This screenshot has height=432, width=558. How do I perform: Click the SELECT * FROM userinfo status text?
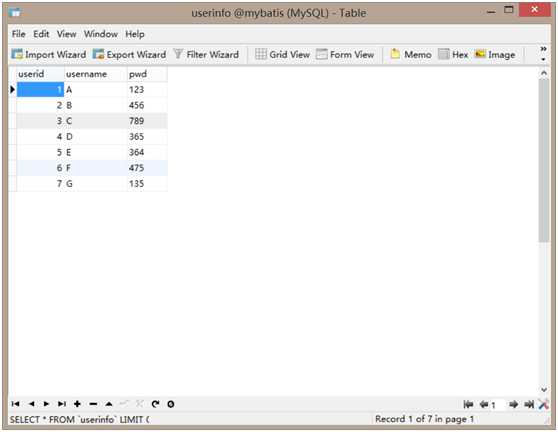(x=79, y=419)
